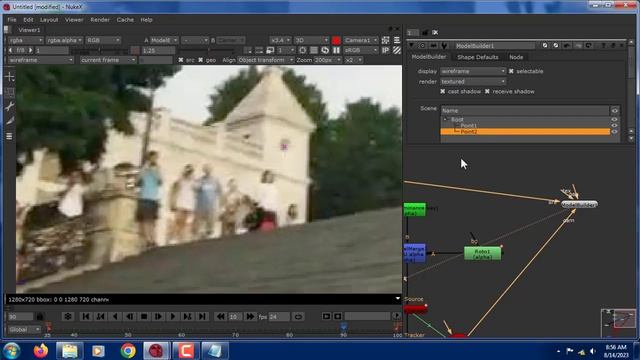The image size is (640, 360).
Task: Toggle visibility of Point1
Action: click(614, 126)
